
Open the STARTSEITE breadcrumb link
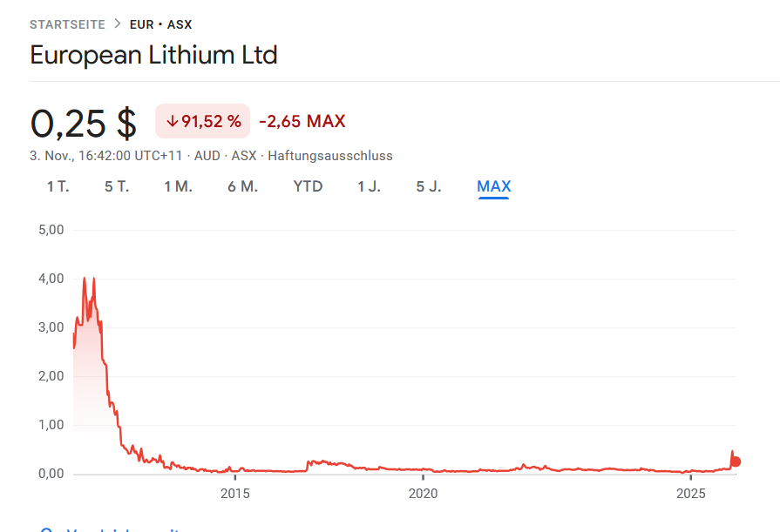click(x=67, y=24)
